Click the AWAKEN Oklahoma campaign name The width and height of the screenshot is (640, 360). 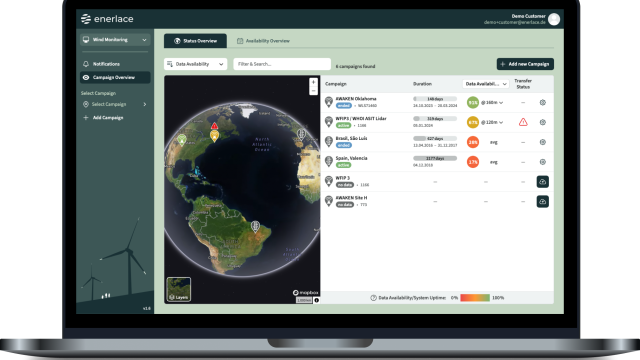356,99
